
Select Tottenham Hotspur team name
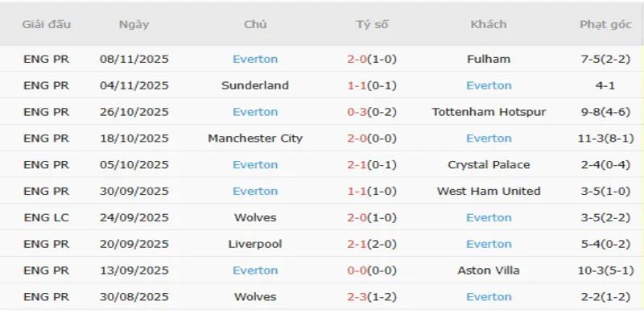pos(489,112)
